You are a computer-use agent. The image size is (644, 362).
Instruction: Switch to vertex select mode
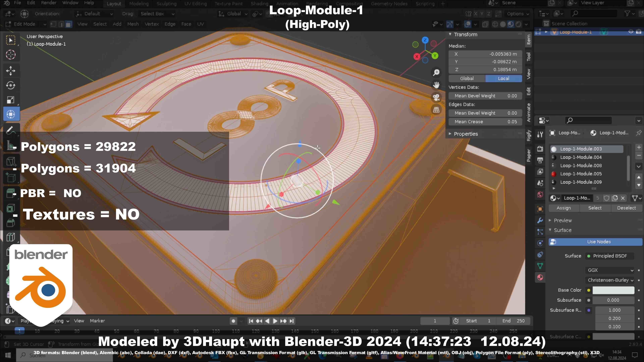(53, 24)
